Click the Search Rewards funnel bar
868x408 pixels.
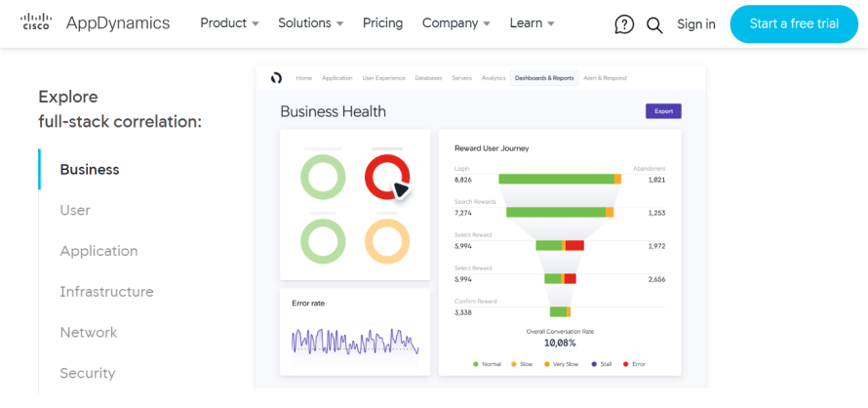560,213
